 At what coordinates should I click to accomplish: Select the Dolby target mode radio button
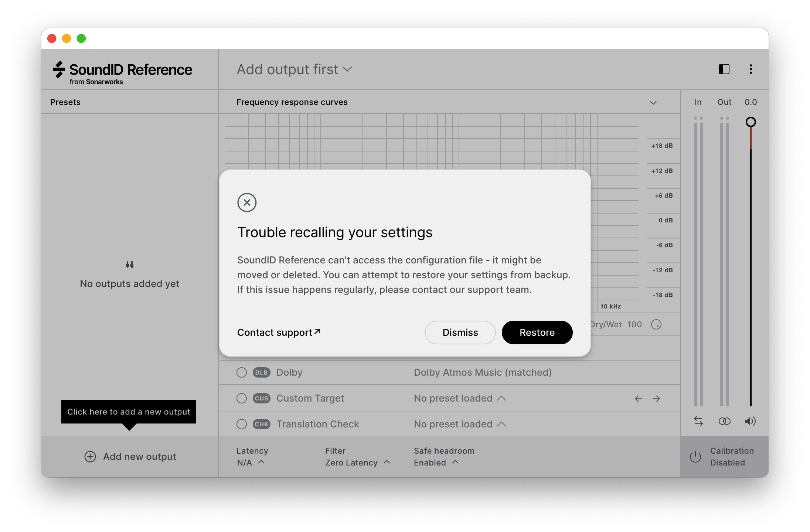coord(242,372)
